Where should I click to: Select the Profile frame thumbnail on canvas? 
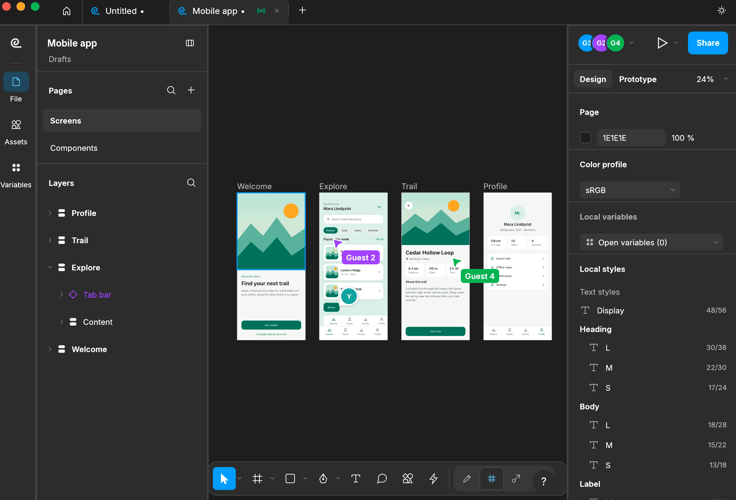coord(517,266)
